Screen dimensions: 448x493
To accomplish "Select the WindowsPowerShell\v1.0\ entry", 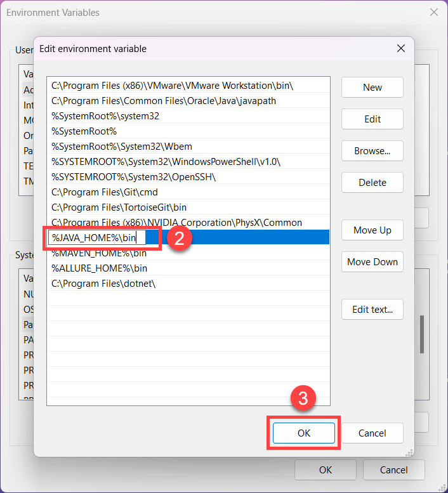I will point(188,162).
